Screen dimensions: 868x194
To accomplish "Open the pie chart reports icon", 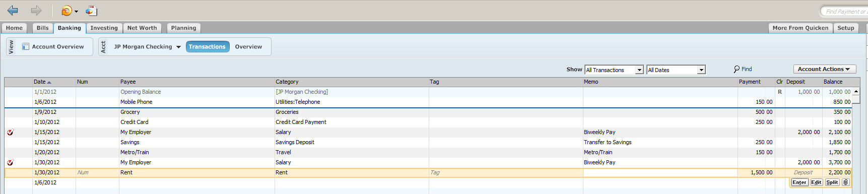I will (91, 11).
